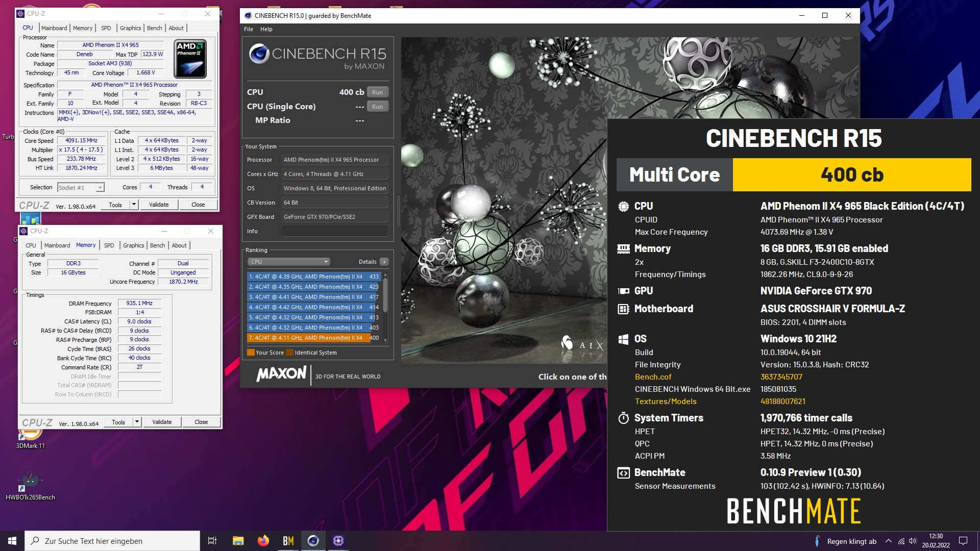
Task: Click the BenchMate OS Windows icon
Action: [x=623, y=339]
